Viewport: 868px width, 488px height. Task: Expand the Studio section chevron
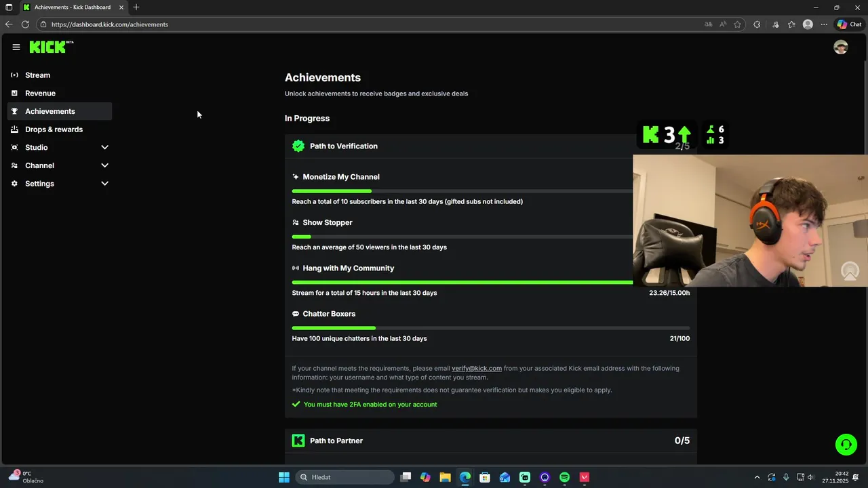tap(104, 147)
